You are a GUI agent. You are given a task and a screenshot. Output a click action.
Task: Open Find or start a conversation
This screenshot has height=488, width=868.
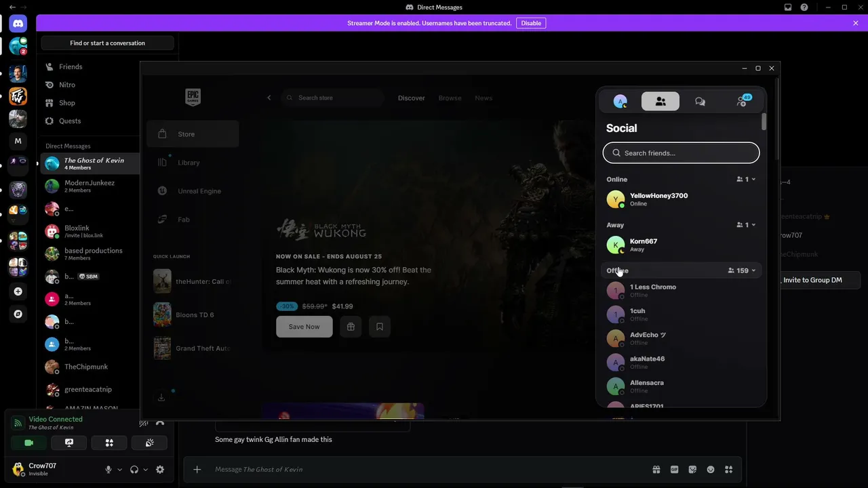[x=107, y=43]
